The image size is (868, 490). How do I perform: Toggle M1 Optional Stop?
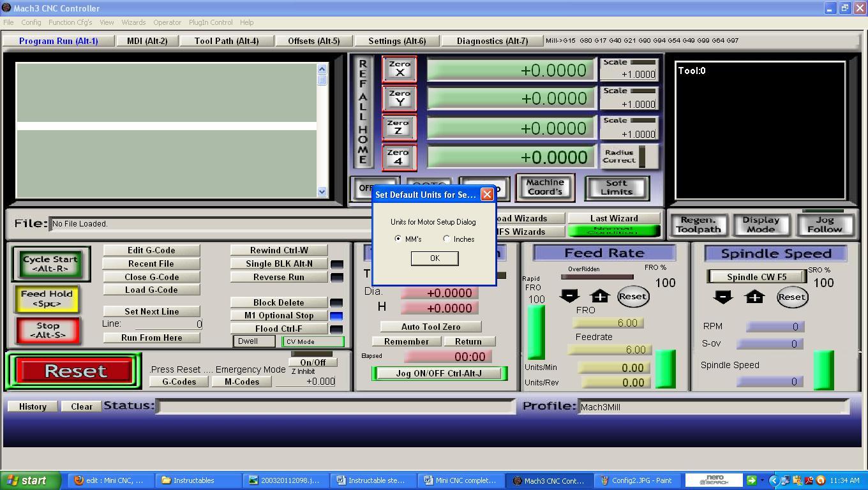(279, 315)
